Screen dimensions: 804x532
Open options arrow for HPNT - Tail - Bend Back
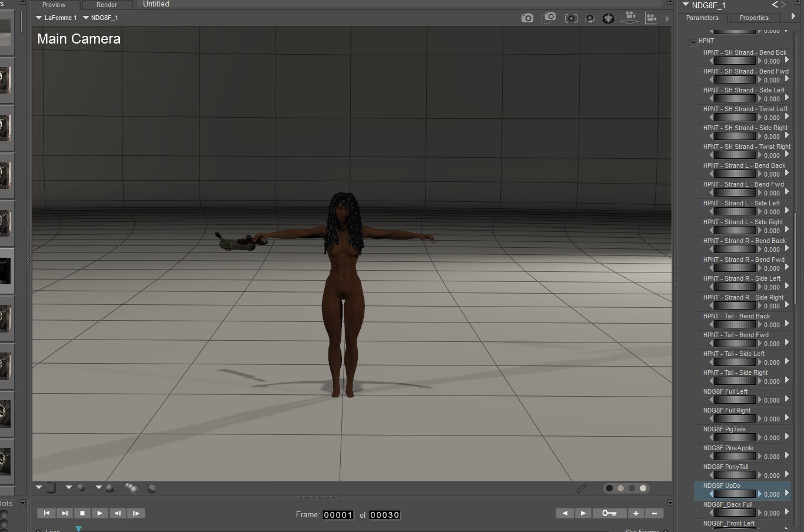point(786,324)
